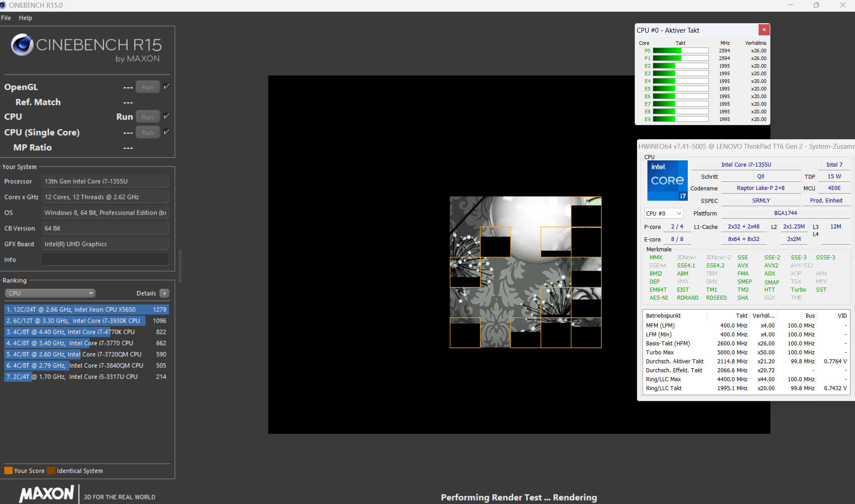Click the VID column header

click(x=833, y=316)
